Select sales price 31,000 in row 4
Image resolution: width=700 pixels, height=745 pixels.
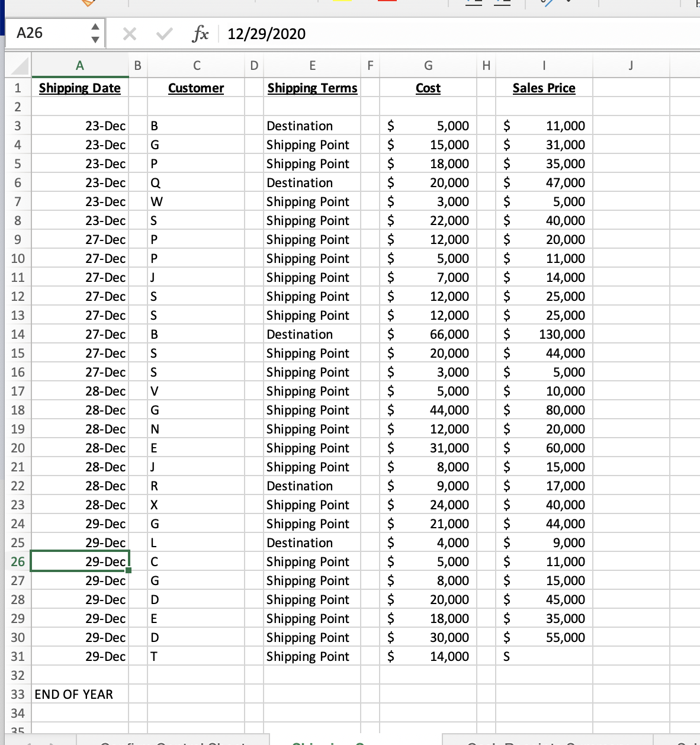(544, 144)
